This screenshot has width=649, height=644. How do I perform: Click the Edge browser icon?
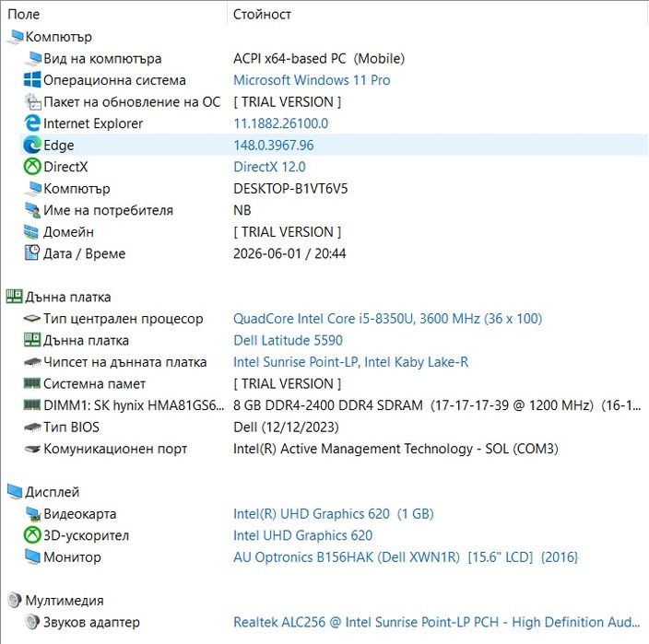(32, 146)
